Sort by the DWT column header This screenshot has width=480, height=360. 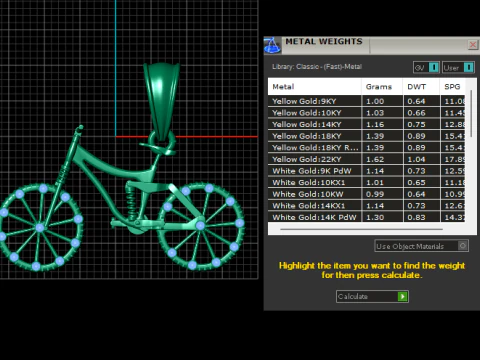tap(421, 87)
